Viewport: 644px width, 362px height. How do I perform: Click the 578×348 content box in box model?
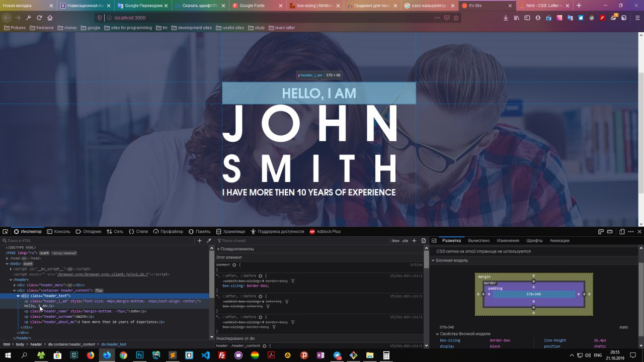point(534,294)
